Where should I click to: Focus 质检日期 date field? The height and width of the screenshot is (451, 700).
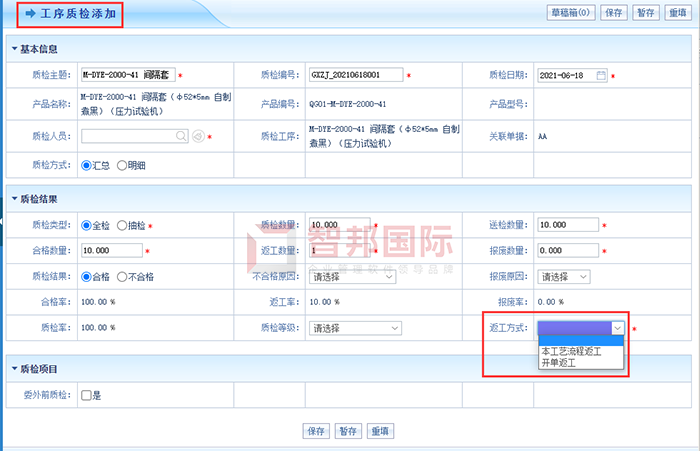click(x=572, y=75)
